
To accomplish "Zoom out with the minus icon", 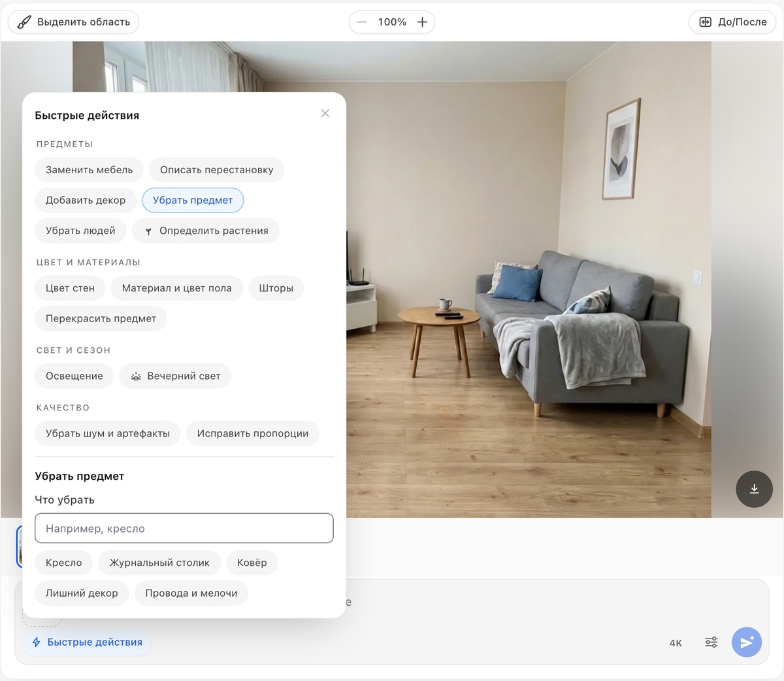I will pos(361,22).
